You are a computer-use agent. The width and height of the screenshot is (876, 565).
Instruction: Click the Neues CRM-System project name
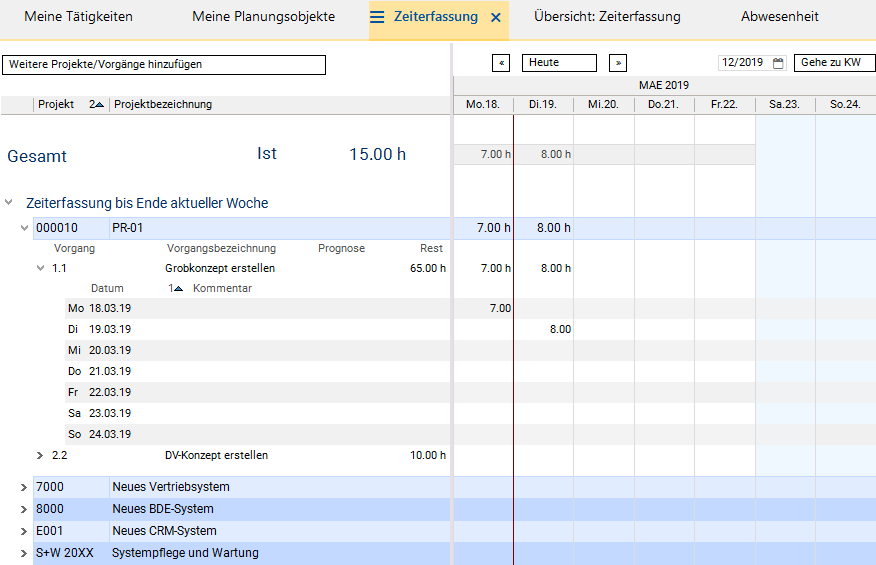coord(164,531)
